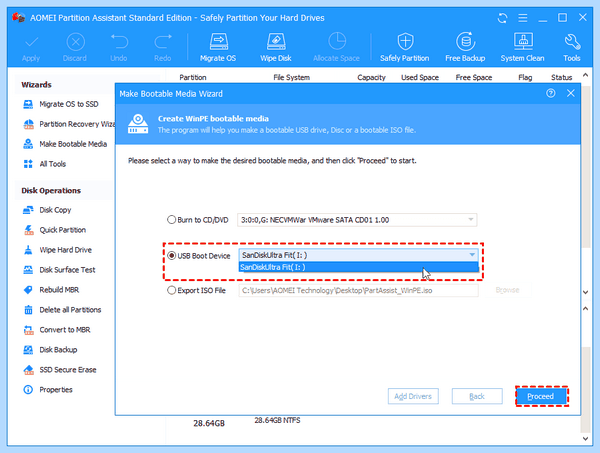Click the disk map scroll down arrow
The width and height of the screenshot is (600, 453).
(586, 438)
